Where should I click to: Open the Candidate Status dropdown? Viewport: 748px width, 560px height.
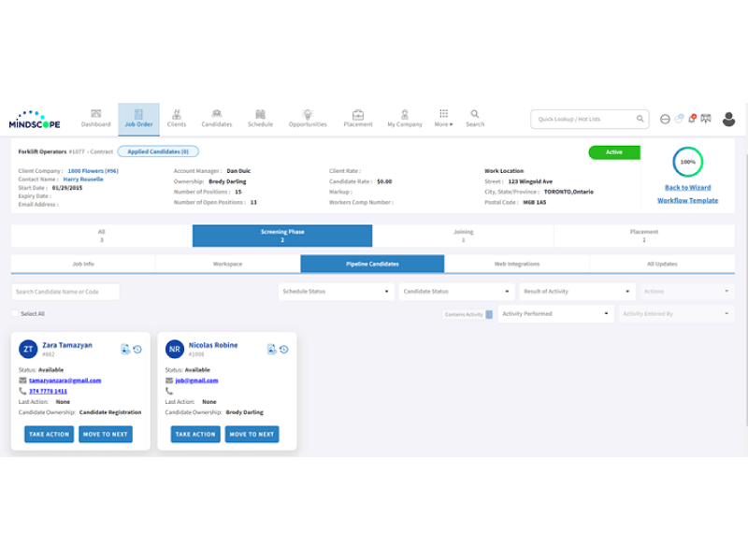tap(456, 292)
